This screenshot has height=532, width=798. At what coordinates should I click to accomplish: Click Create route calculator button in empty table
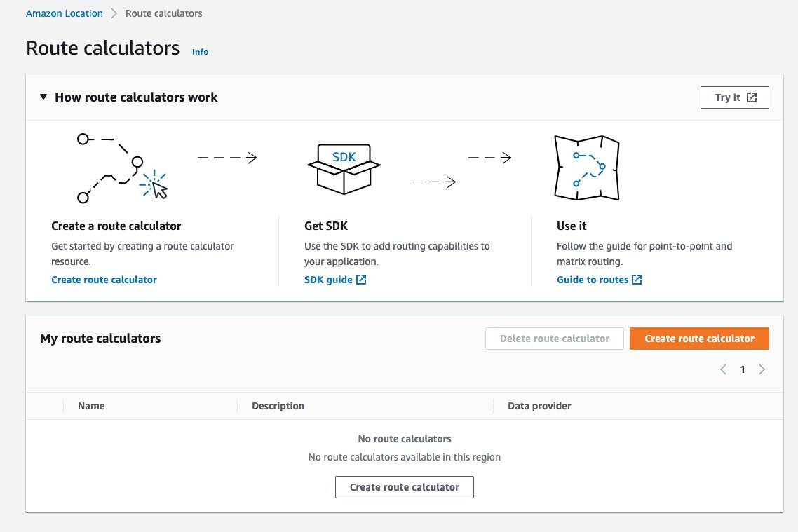point(405,487)
